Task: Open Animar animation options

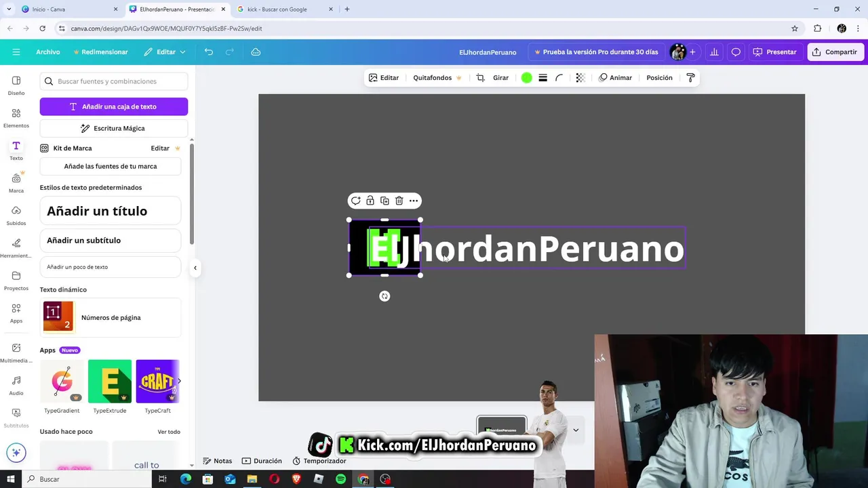Action: tap(615, 78)
